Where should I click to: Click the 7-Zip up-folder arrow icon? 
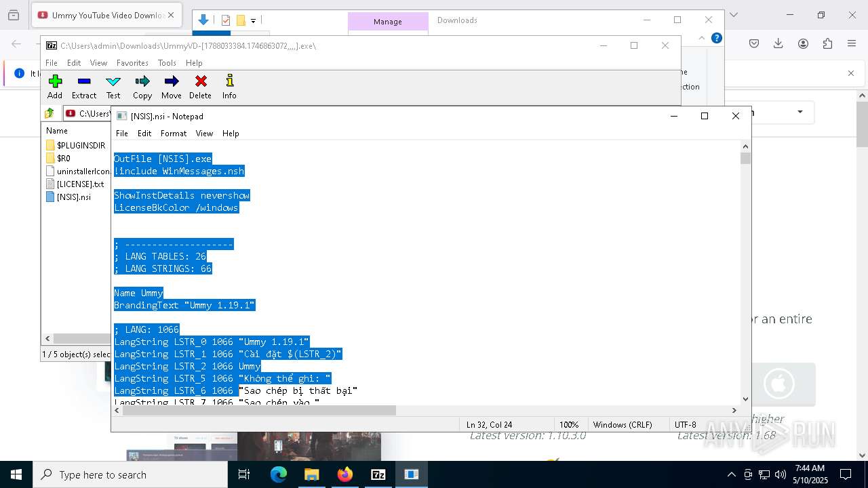50,113
